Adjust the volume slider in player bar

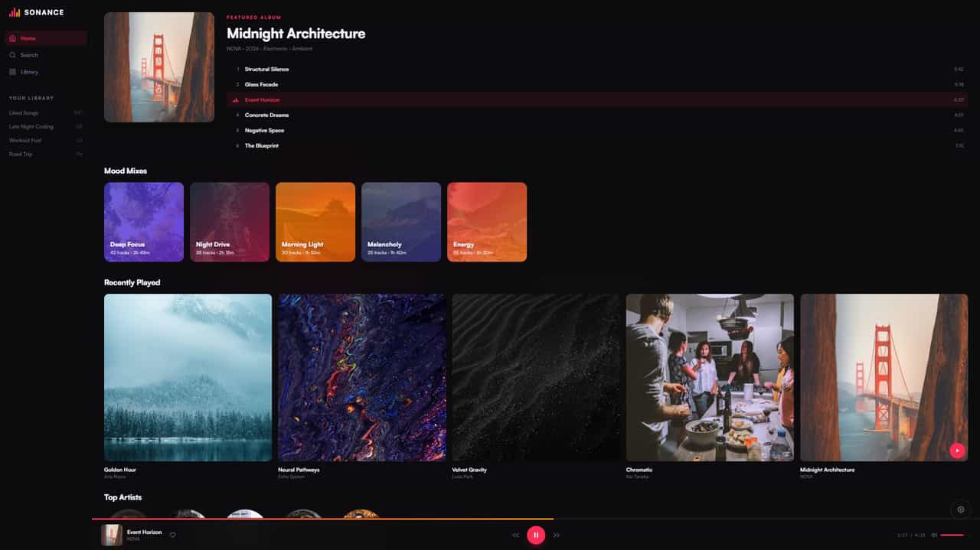[952, 535]
